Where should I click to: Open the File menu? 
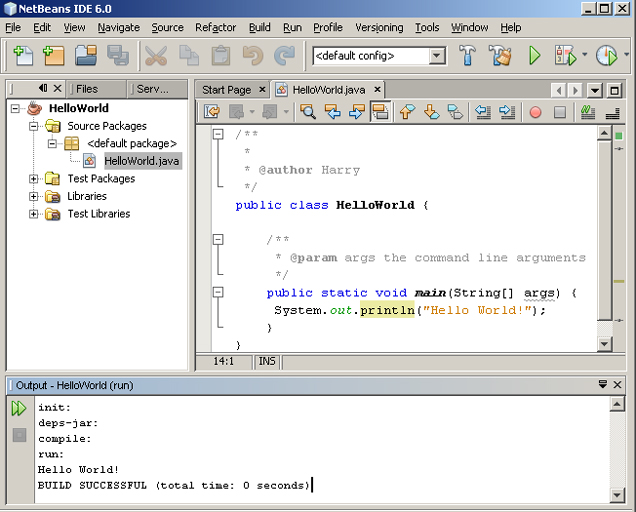tap(13, 28)
